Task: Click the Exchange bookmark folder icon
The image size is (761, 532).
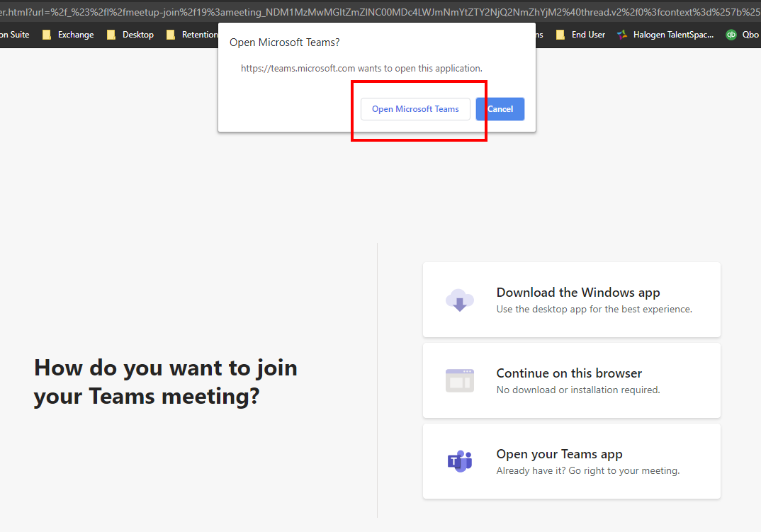Action: coord(47,35)
